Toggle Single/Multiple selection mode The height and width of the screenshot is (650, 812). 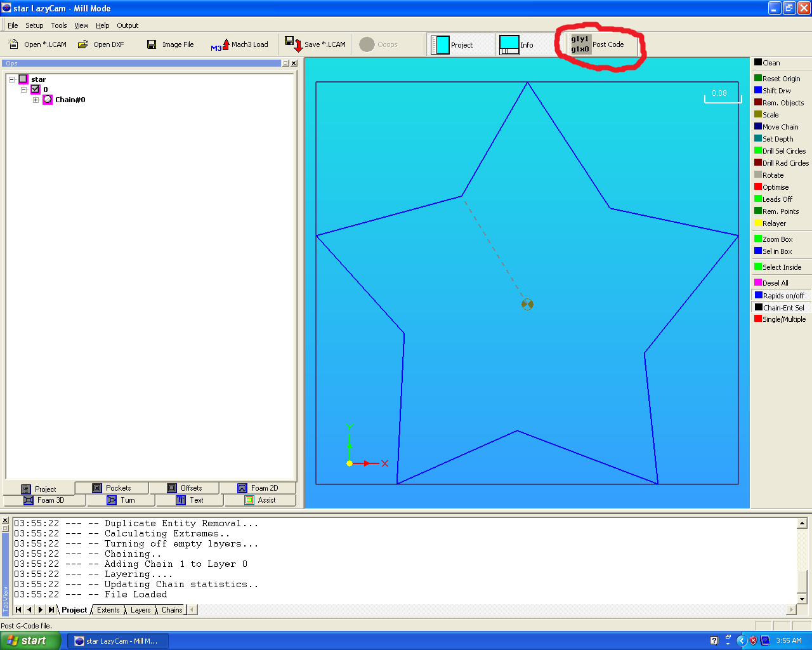tap(780, 319)
